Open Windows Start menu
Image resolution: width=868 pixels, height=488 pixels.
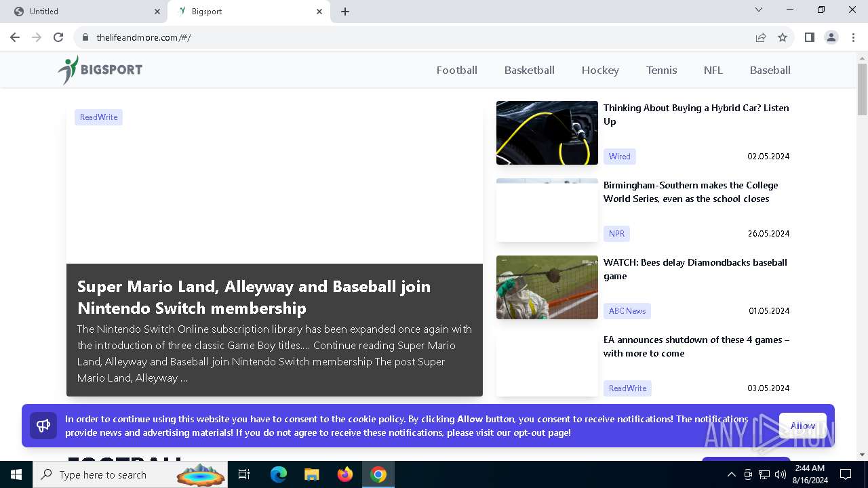pyautogui.click(x=16, y=474)
